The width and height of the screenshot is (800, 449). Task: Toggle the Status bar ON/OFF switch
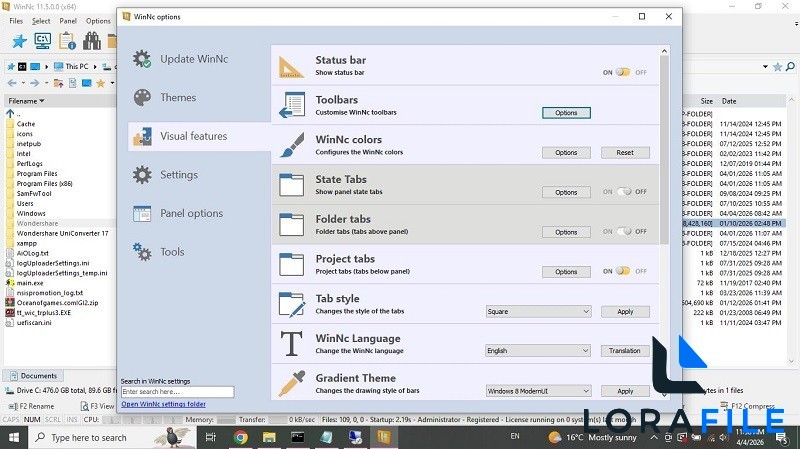click(x=623, y=72)
